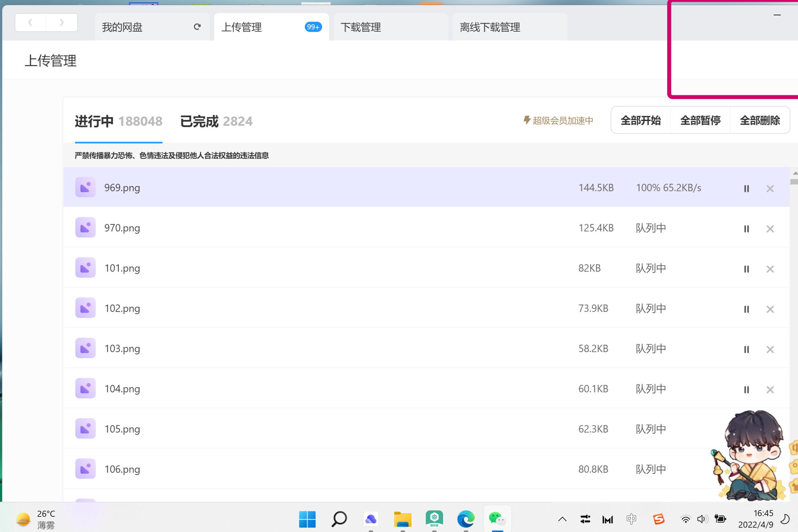Expand hidden icons in the system tray
The image size is (798, 532).
pyautogui.click(x=562, y=519)
